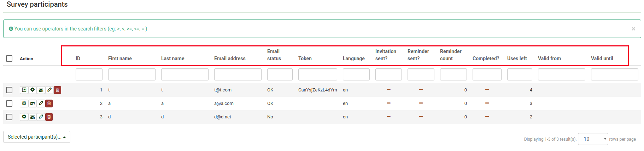Viewport: 644px width, 151px height.
Task: Toggle the select-all checkbox in header
Action: coord(9,58)
